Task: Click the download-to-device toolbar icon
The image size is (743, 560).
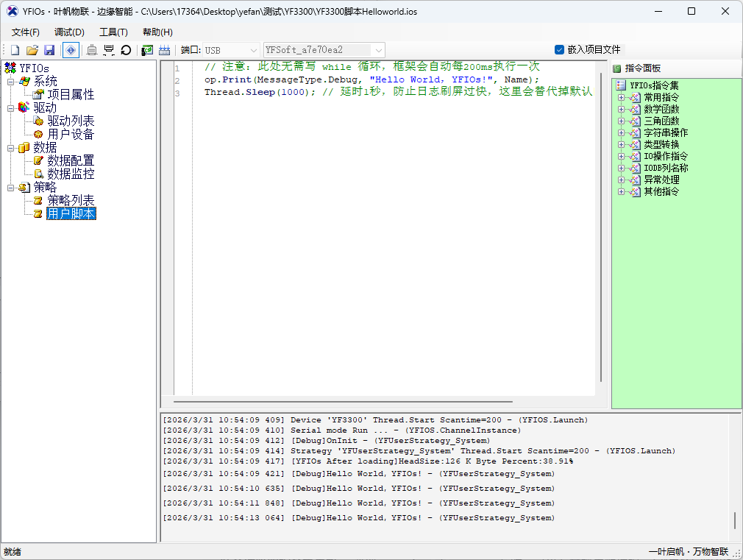Action: click(x=109, y=50)
